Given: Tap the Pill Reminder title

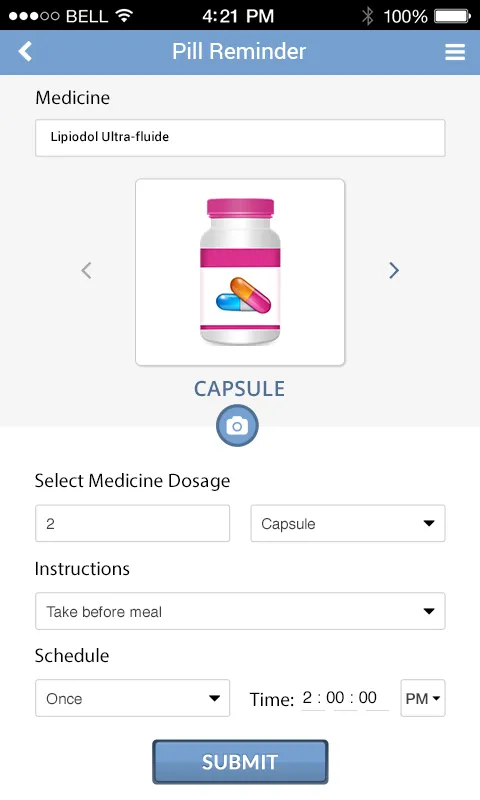Looking at the screenshot, I should [x=239, y=52].
